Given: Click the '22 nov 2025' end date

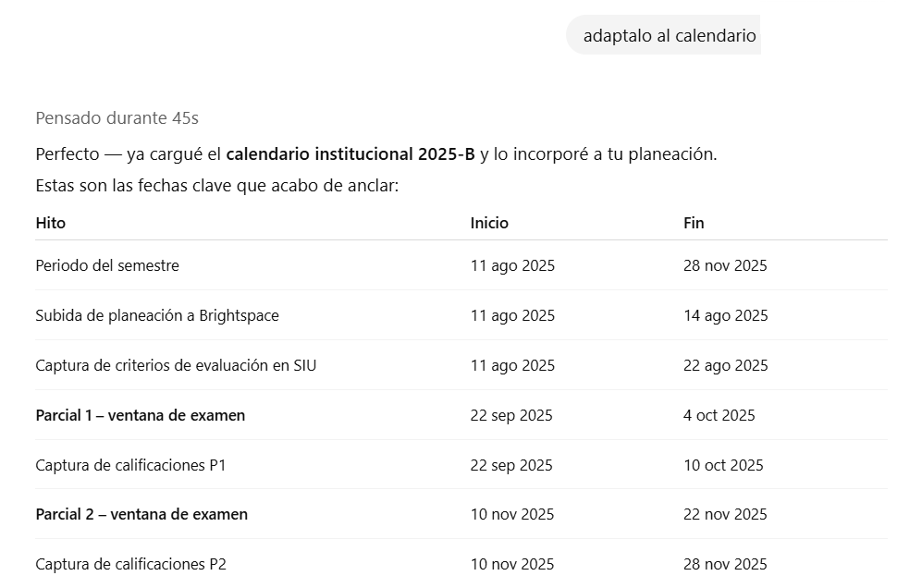Looking at the screenshot, I should 725,514.
